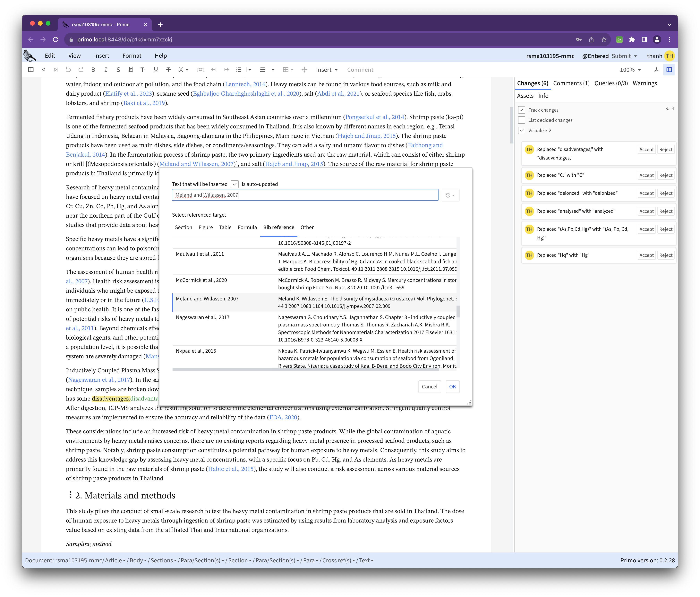This screenshot has width=700, height=597.
Task: Click the underline toolbar icon
Action: 156,70
